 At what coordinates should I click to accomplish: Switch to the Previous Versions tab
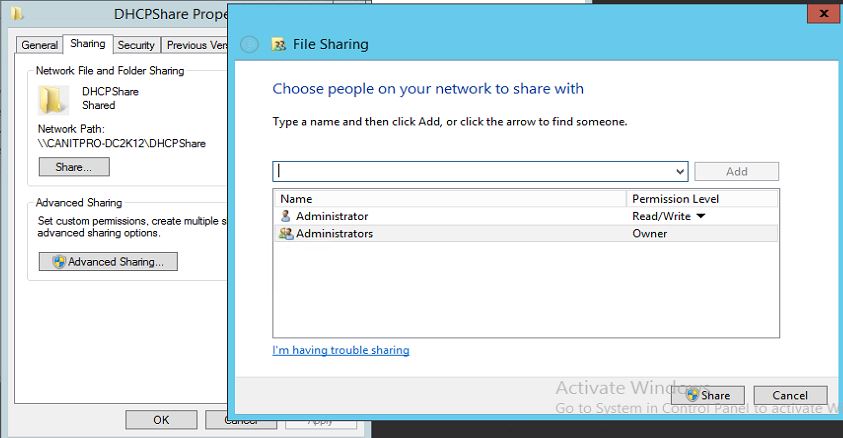[195, 45]
